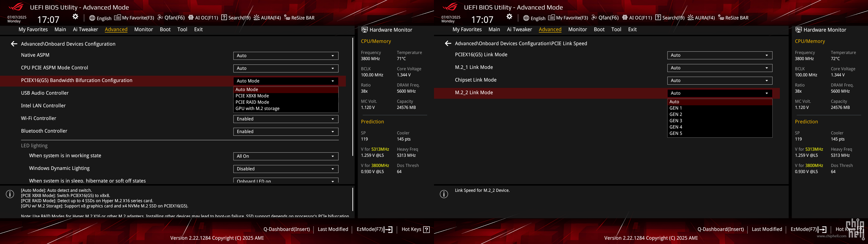Click ROG logo on Onboard Devices Configuration screen
Viewport: 868px width, 244px height.
(x=16, y=7)
